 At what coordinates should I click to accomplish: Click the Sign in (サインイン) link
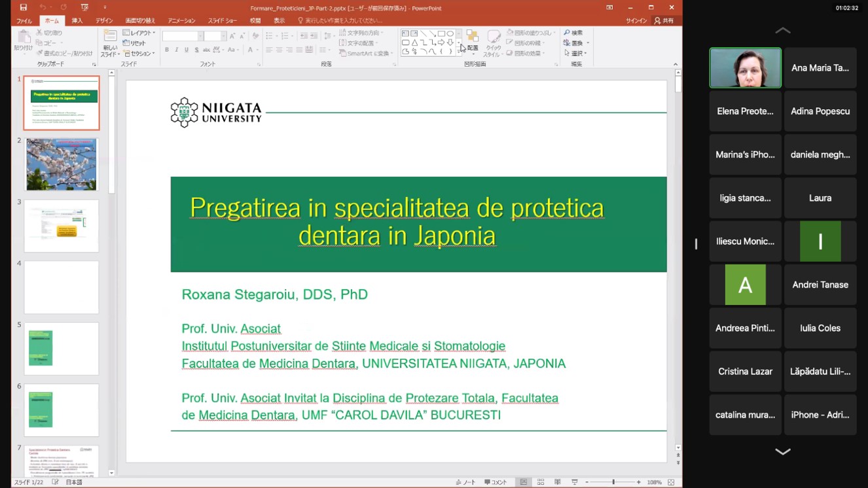click(x=636, y=21)
